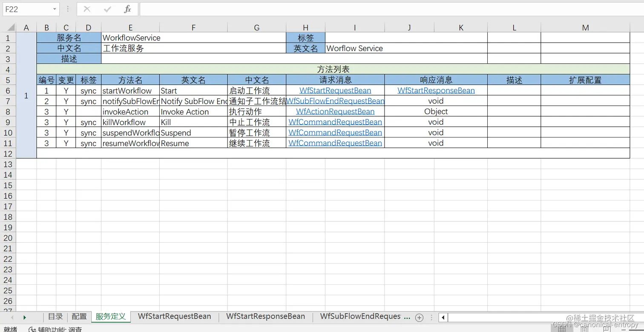Click the formula bar enter checkmark icon
644x332 pixels.
click(107, 9)
